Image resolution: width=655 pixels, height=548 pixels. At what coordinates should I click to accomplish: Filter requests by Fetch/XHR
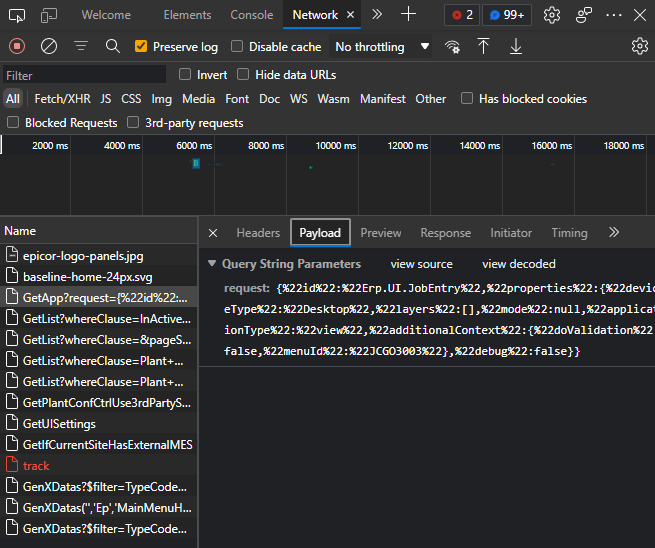point(62,99)
